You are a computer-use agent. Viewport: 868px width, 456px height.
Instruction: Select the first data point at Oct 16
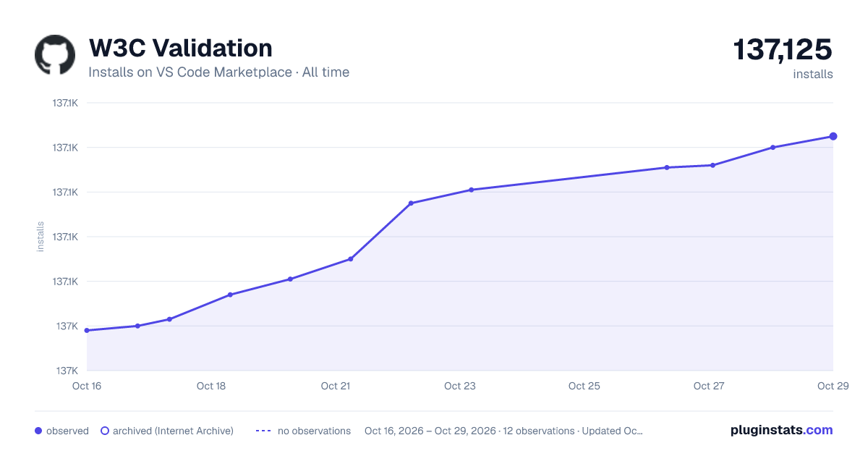(x=87, y=330)
